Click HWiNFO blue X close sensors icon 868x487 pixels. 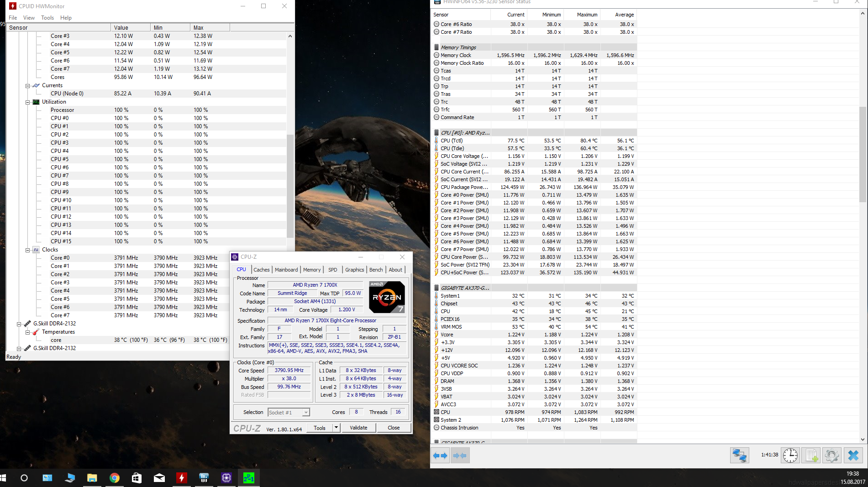853,455
